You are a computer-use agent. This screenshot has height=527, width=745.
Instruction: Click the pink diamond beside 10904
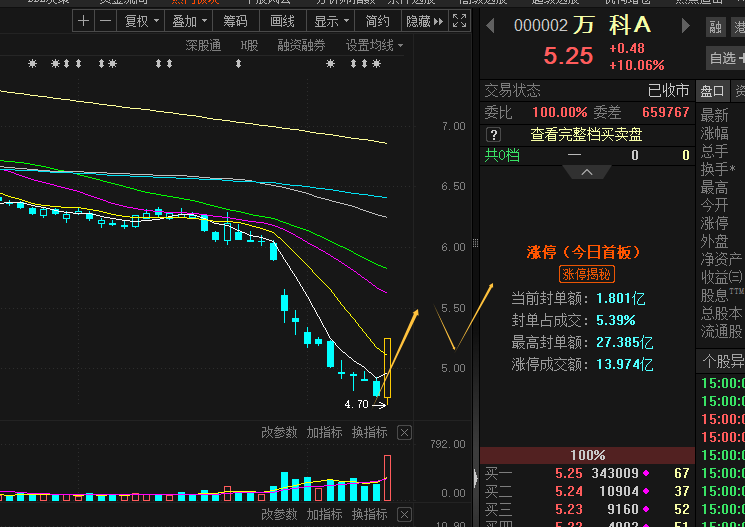(646, 491)
